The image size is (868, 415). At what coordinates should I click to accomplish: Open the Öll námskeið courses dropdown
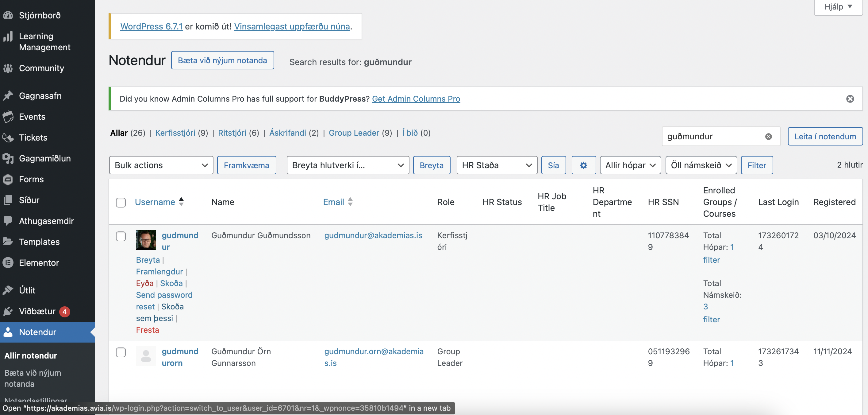[701, 165]
